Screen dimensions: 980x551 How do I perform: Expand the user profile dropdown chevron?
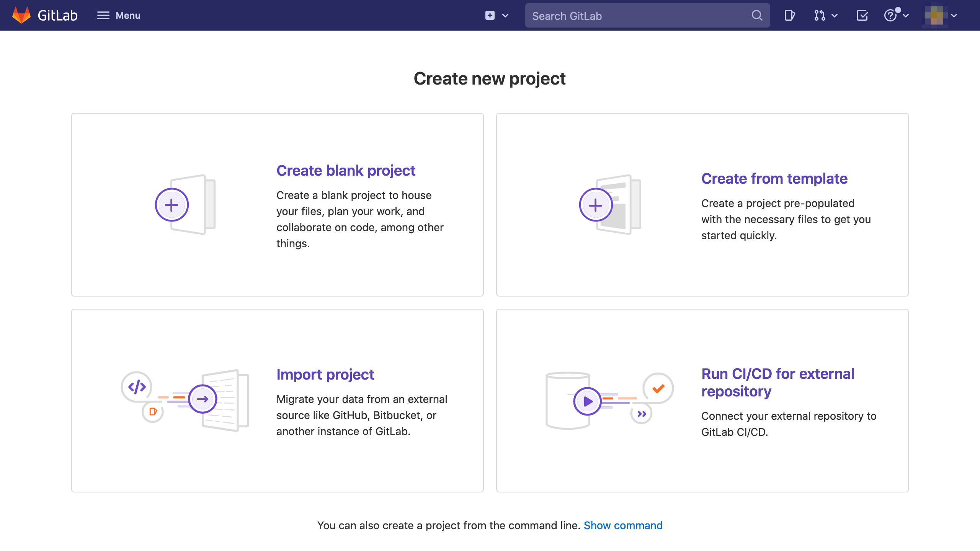tap(954, 16)
